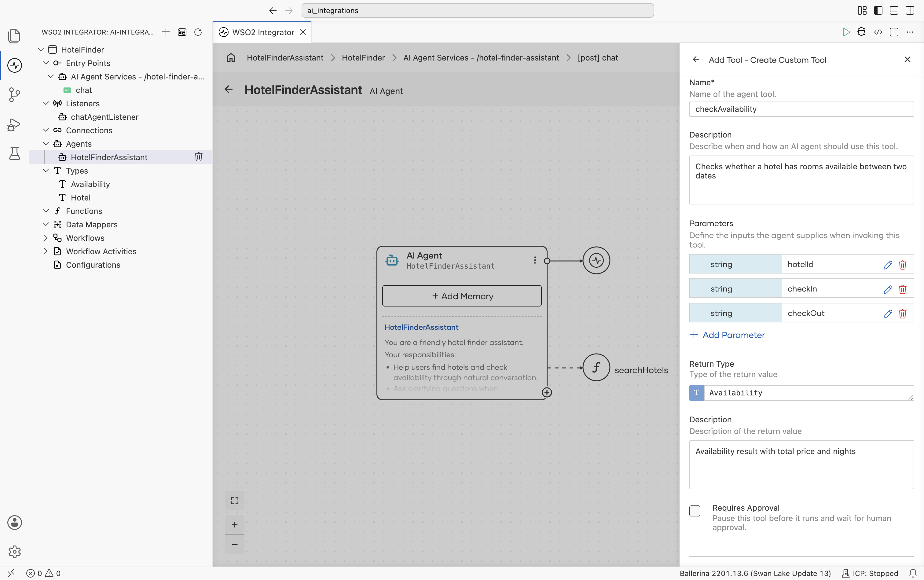Enable the Requires Approval checkbox
924x580 pixels.
click(695, 511)
